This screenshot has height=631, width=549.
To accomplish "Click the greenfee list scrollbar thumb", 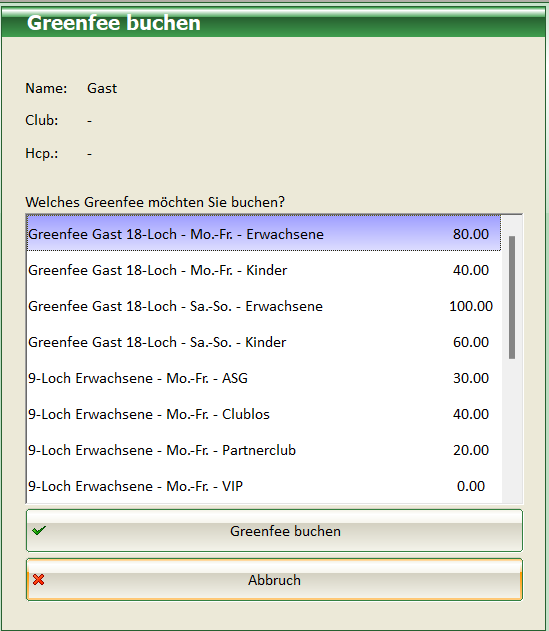I will pos(512,297).
